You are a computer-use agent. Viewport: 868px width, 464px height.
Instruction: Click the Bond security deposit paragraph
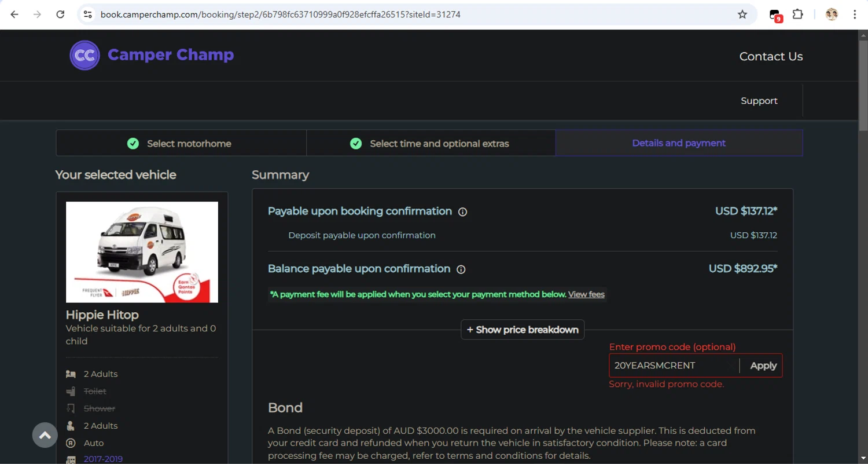[x=512, y=443]
